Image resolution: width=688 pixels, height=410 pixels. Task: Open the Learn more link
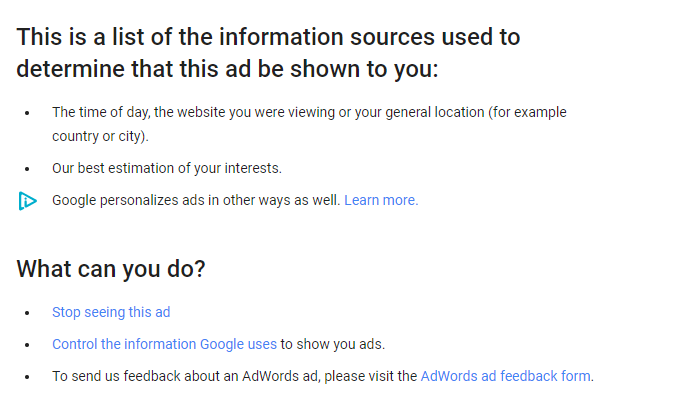(381, 200)
